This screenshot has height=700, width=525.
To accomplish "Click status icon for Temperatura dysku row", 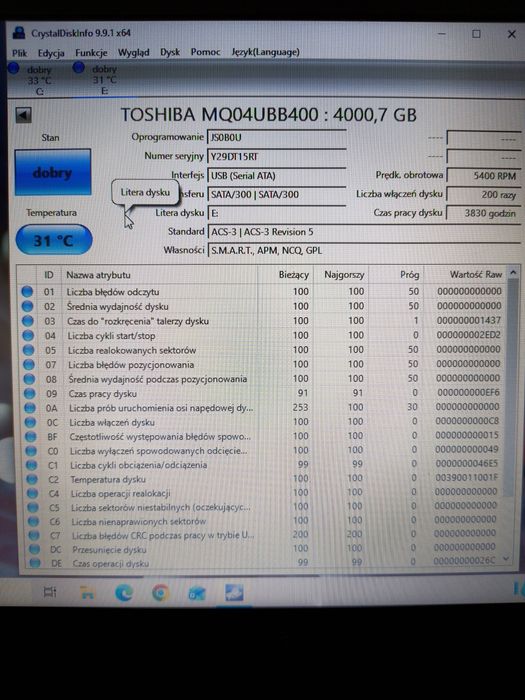I will tap(32, 479).
